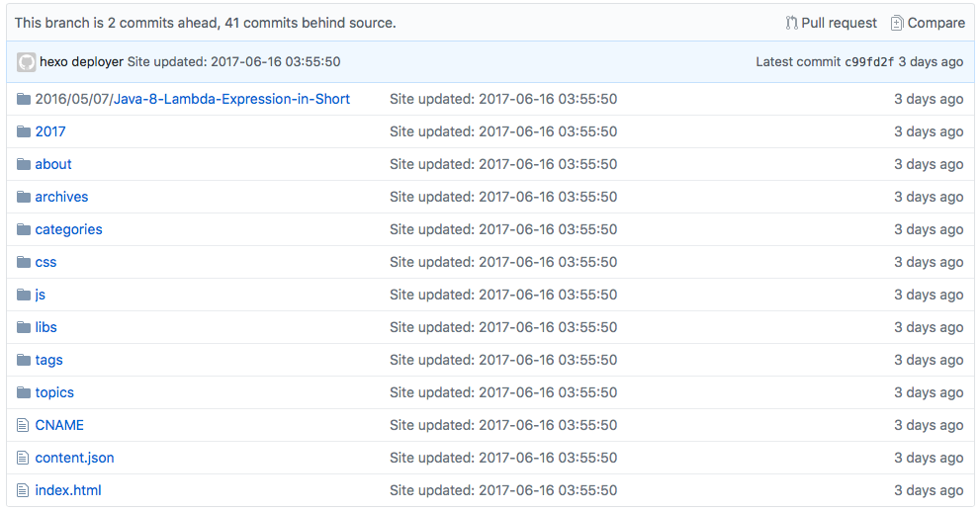Viewport: 980px width, 510px height.
Task: Click the commit message in the categories row
Action: 503,229
